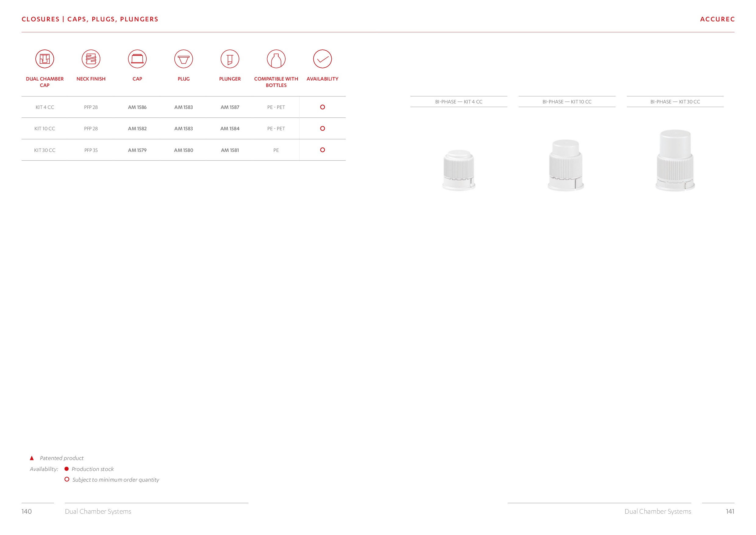Click cap code 'AM 1582'

[137, 129]
